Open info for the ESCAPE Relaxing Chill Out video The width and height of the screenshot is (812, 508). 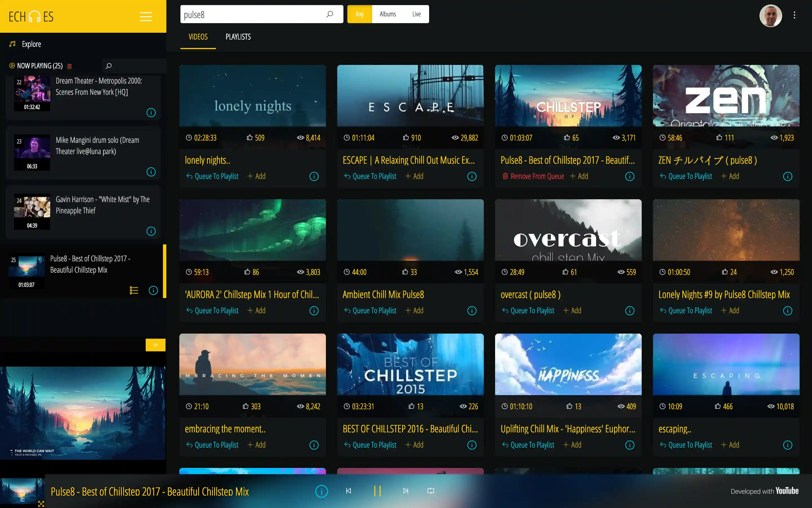click(x=472, y=176)
